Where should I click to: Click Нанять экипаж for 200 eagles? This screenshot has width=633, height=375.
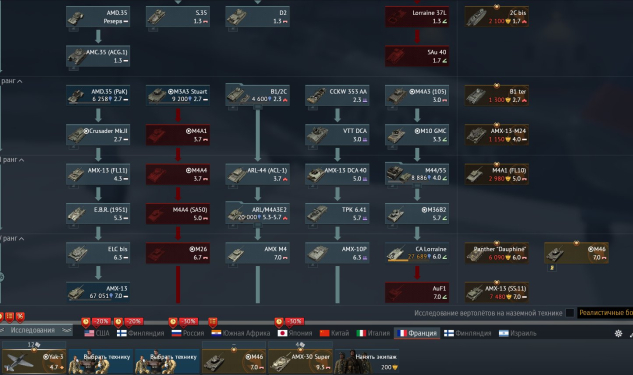[367, 361]
